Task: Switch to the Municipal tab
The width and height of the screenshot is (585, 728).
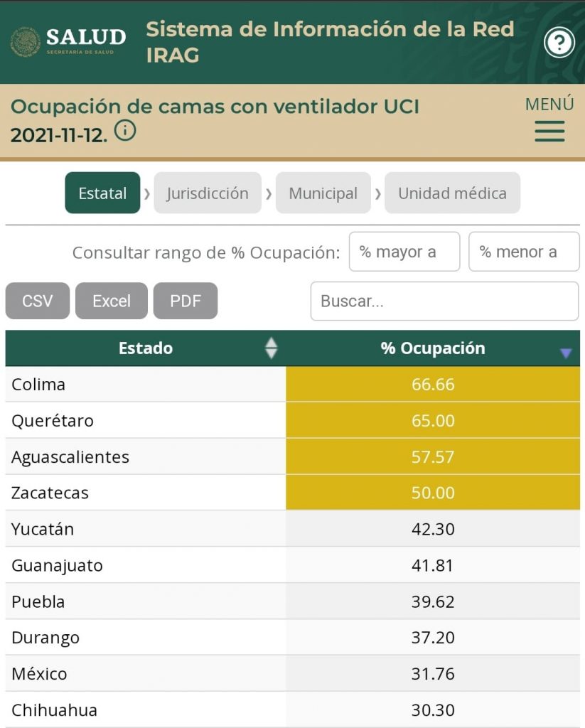Action: click(x=323, y=193)
